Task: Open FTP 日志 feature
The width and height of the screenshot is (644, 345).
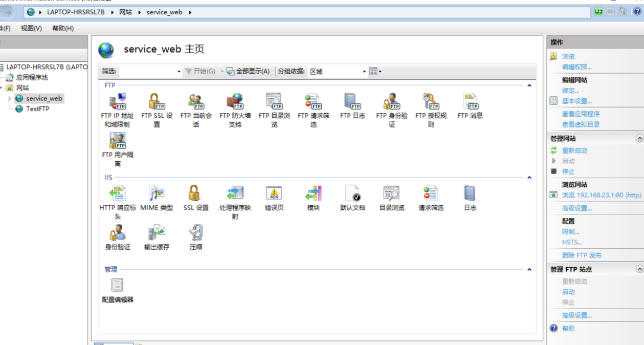Action: pos(352,106)
